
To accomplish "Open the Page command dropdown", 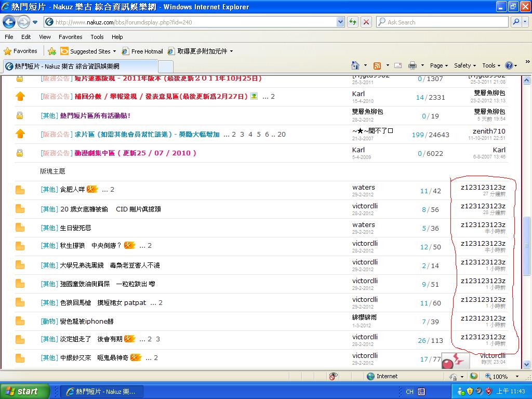I will (439, 65).
